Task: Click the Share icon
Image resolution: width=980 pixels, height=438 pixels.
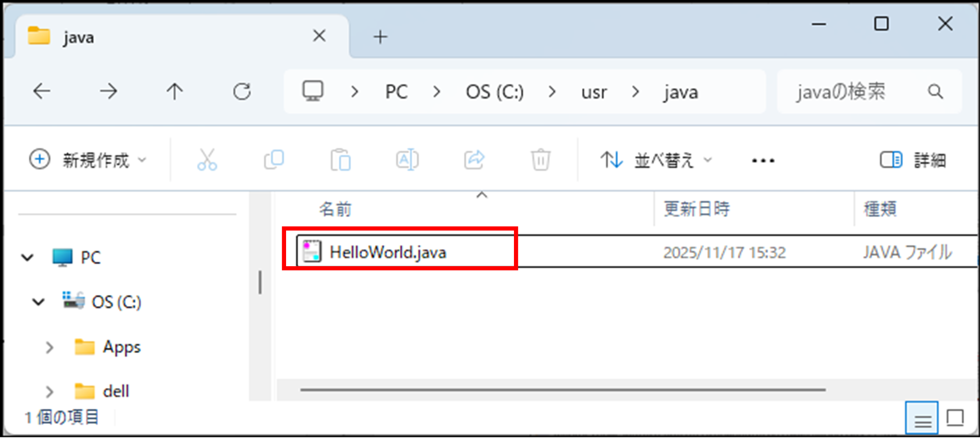Action: [474, 159]
